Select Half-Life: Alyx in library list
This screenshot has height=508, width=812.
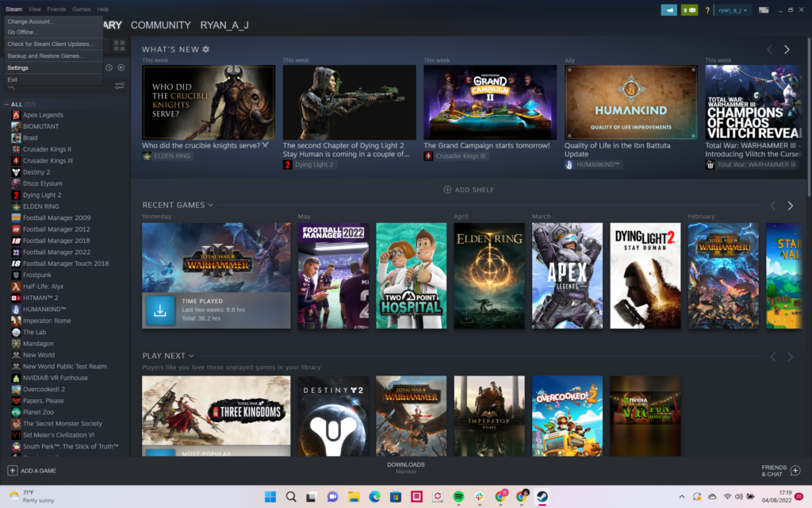click(x=43, y=286)
